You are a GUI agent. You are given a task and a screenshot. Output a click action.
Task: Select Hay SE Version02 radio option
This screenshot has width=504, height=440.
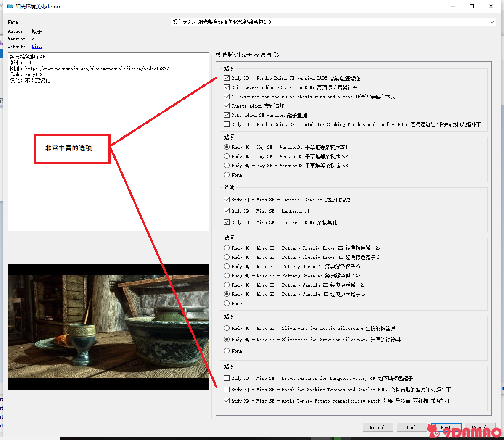coord(227,156)
